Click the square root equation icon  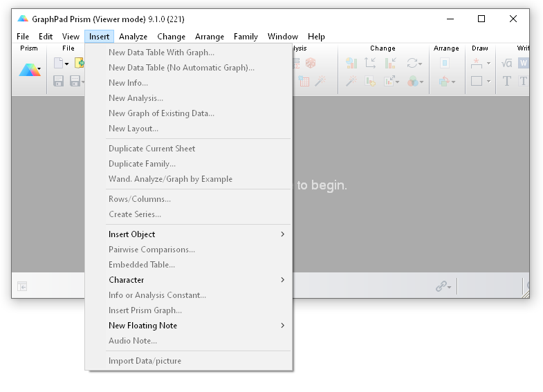click(x=506, y=63)
